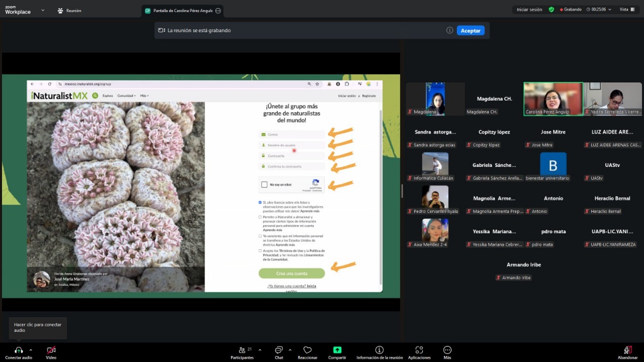Click the recording camera icon in banner
This screenshot has height=362, width=644.
[162, 30]
